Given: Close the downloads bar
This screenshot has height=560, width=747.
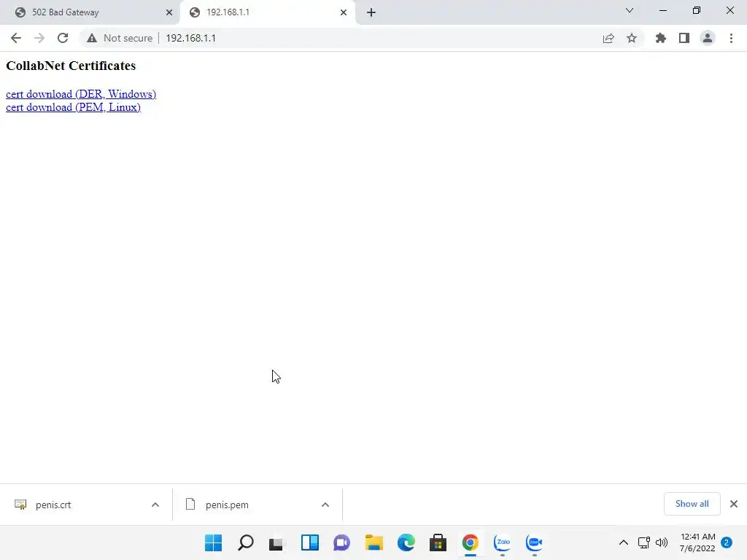Looking at the screenshot, I should coord(734,504).
